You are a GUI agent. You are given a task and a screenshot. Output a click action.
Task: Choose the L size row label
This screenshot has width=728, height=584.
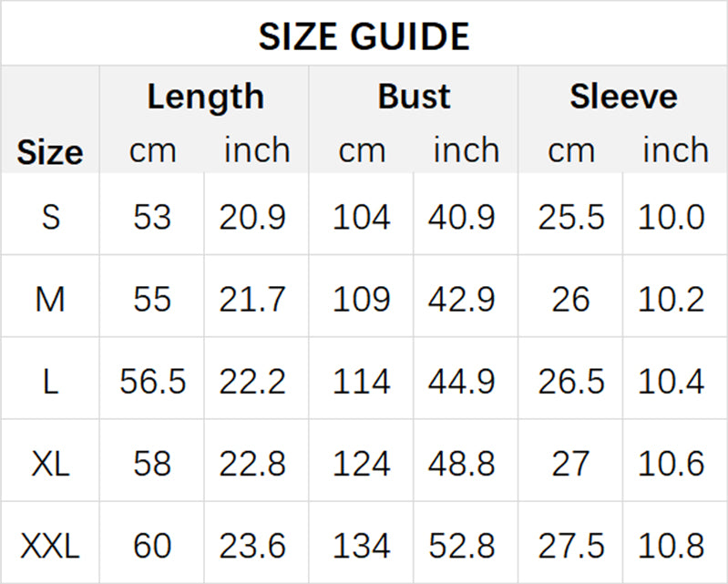pyautogui.click(x=50, y=382)
